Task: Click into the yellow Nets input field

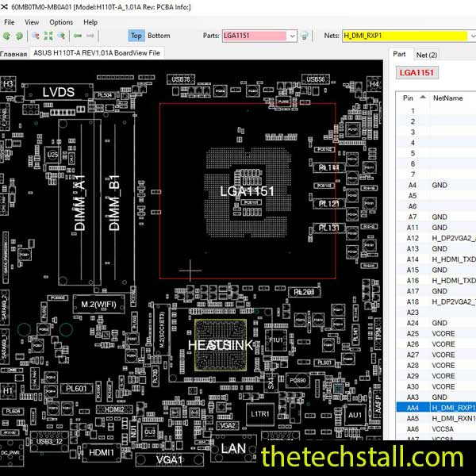Action: click(x=405, y=36)
